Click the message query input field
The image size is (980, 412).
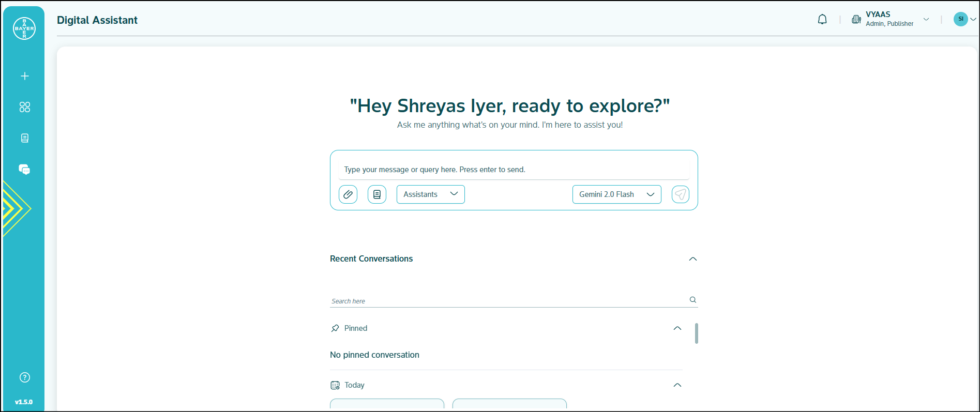click(x=514, y=170)
